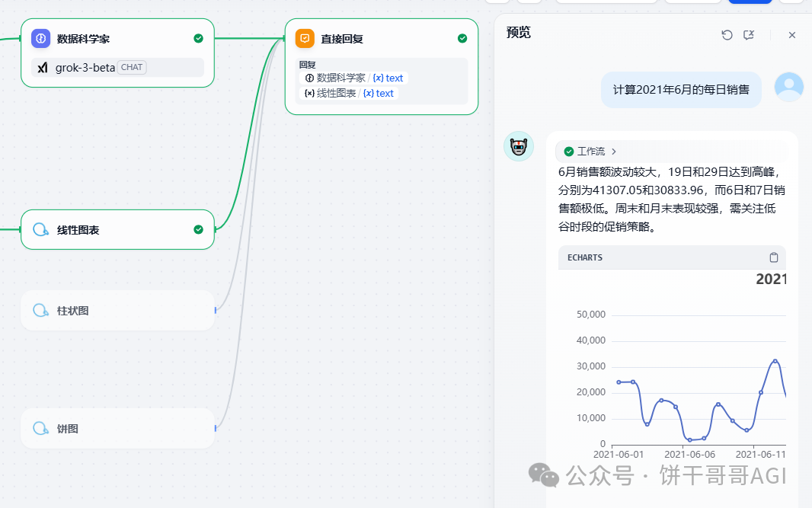The image size is (812, 508).
Task: Click the 数据科学家 node purple icon
Action: (41, 38)
